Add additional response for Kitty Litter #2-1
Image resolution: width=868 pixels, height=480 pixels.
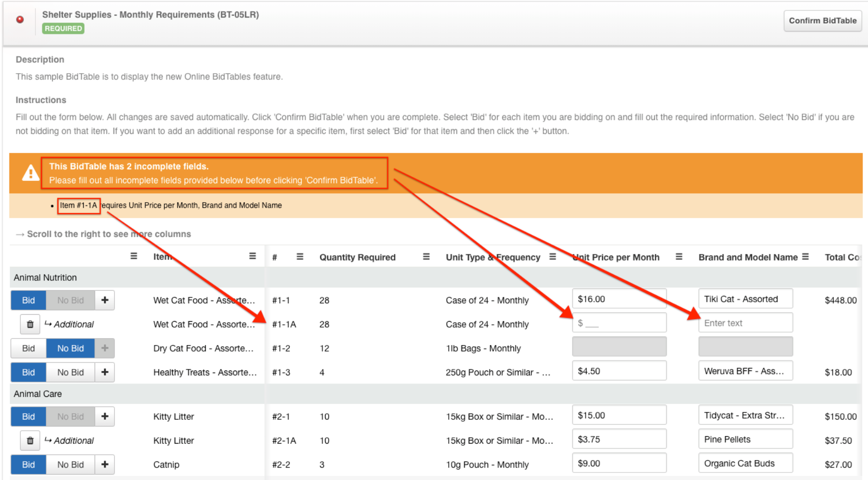105,417
